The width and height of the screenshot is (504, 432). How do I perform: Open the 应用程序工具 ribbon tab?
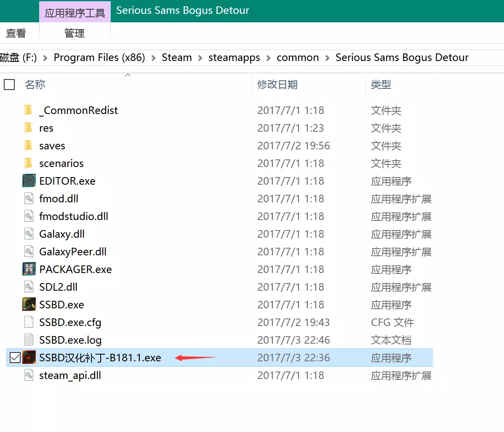click(75, 13)
